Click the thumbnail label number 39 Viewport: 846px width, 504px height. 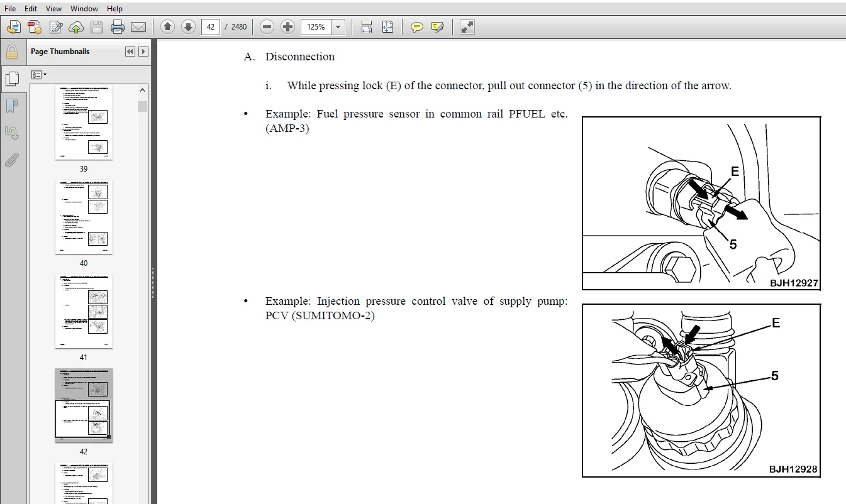84,168
